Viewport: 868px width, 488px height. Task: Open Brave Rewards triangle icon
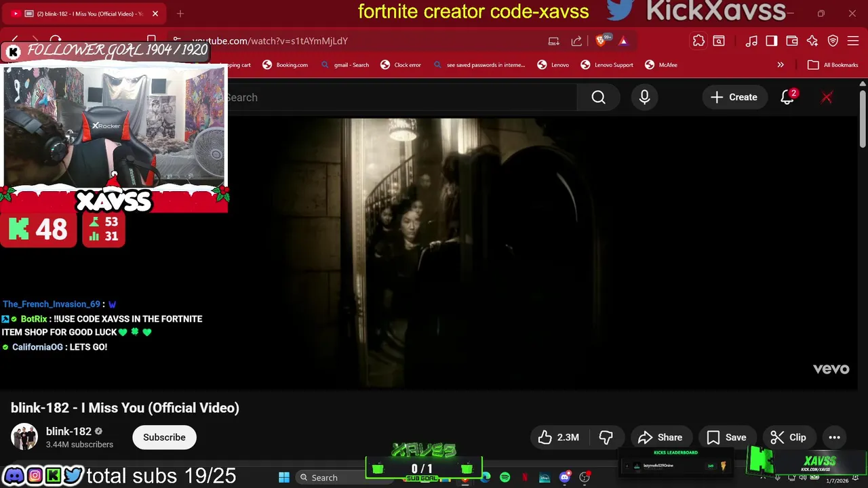[x=623, y=41]
